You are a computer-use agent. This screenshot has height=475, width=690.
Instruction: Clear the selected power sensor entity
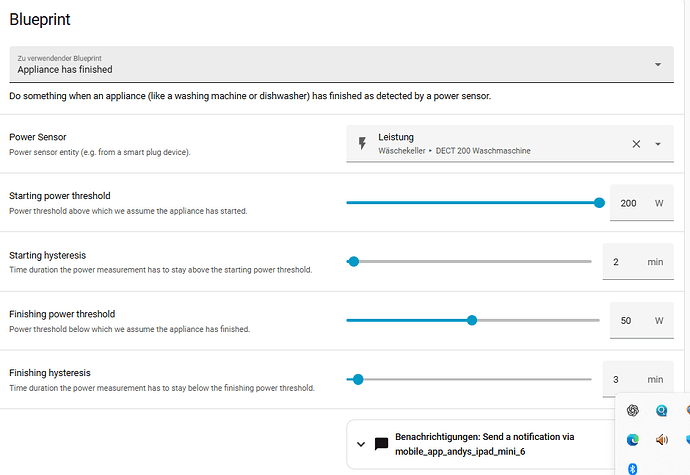(636, 144)
